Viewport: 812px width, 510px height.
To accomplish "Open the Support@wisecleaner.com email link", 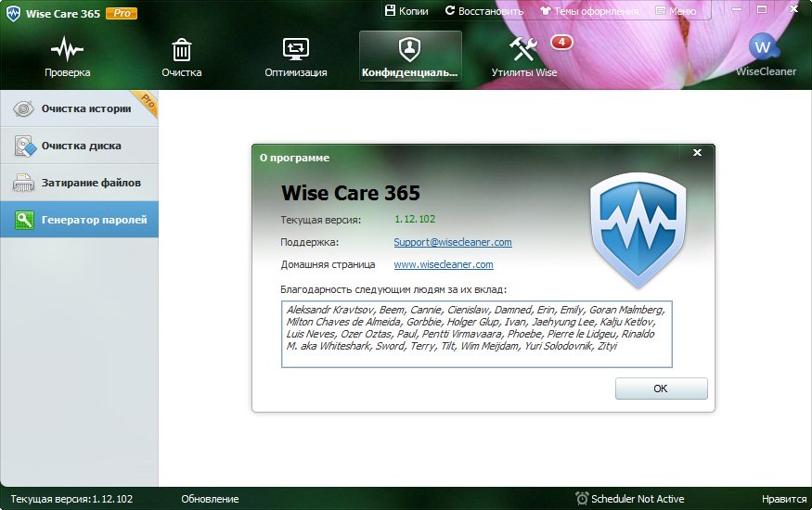I will coord(452,242).
